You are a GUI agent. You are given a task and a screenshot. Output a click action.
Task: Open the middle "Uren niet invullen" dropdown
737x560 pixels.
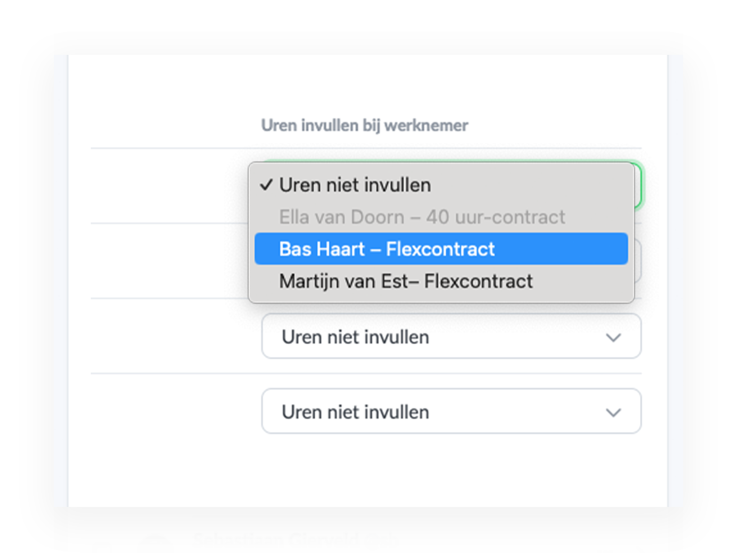tap(452, 336)
